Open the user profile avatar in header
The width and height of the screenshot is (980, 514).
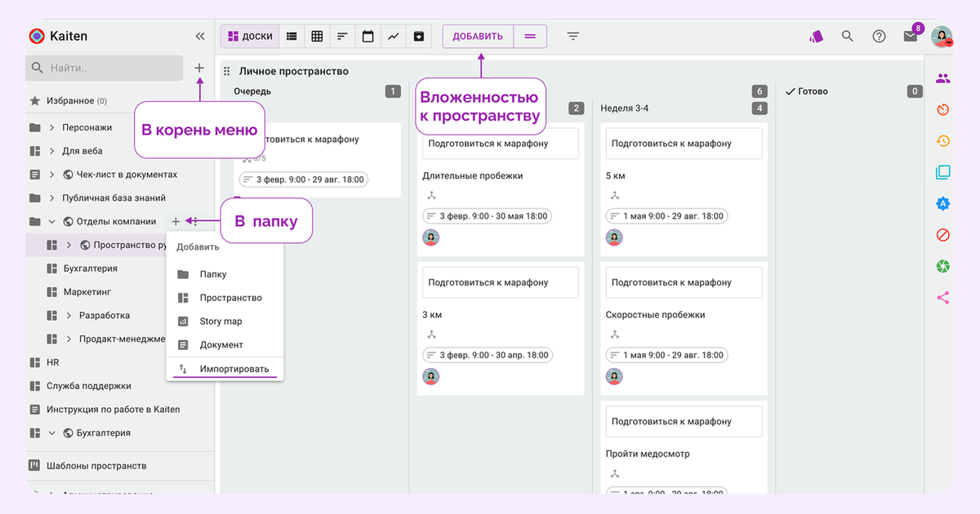[x=942, y=36]
